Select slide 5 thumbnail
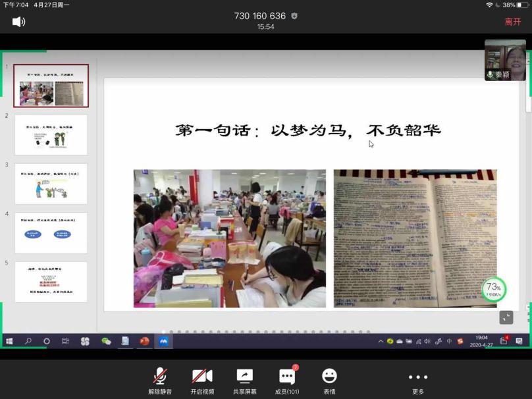Viewport: 532px width, 399px height. [51, 282]
